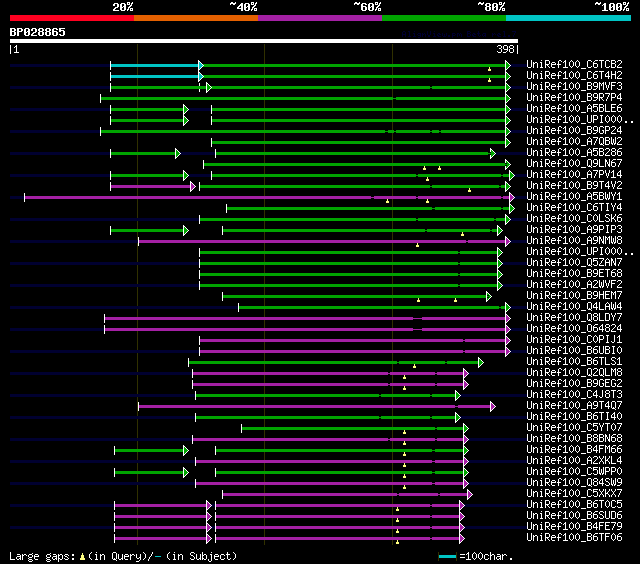Screen dimensions: 640x564
Task: Click the cyan ~100% identity legend segment
Action: coord(569,18)
